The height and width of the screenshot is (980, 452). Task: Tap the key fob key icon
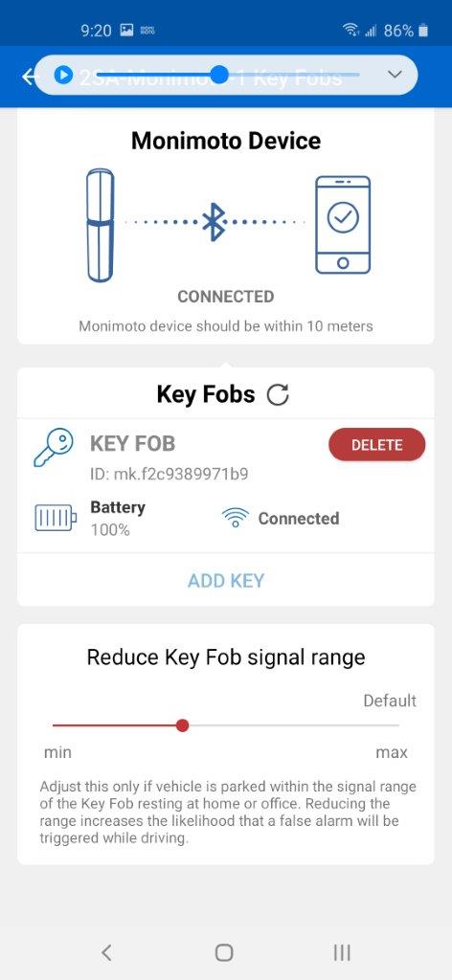click(53, 448)
